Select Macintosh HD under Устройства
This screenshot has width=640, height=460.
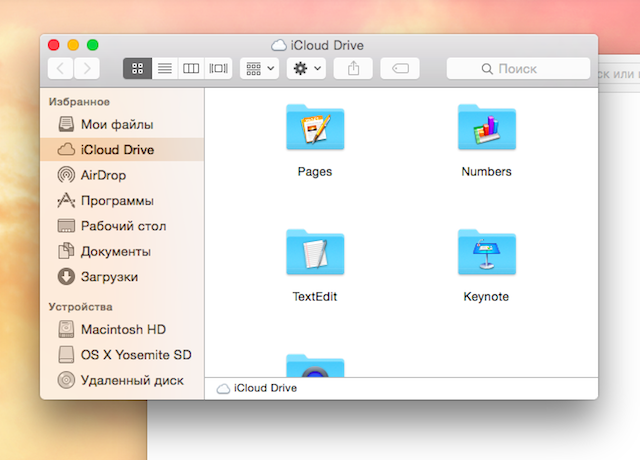tap(122, 329)
